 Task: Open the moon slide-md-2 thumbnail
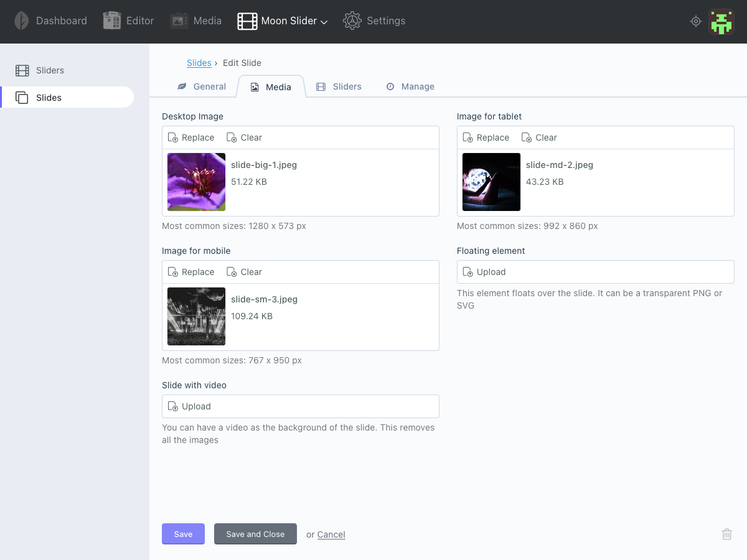(x=491, y=182)
